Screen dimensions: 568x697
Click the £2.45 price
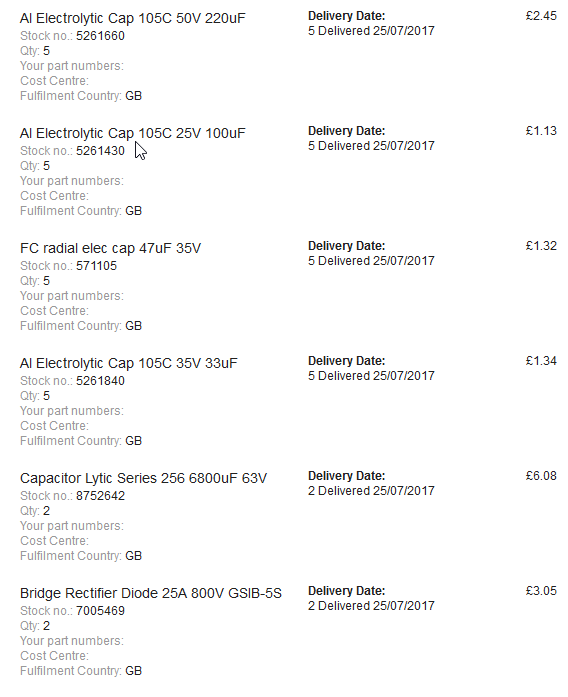pyautogui.click(x=541, y=16)
